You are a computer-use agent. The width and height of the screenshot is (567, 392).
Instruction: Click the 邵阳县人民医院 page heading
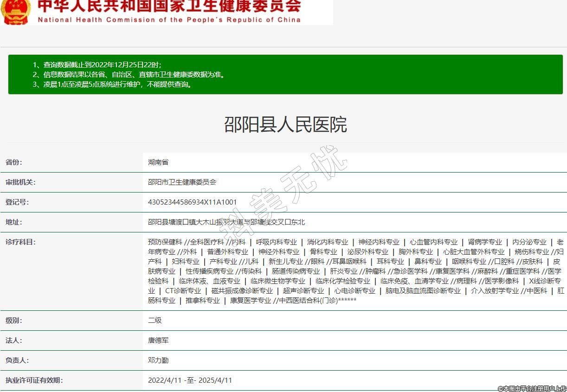point(285,125)
